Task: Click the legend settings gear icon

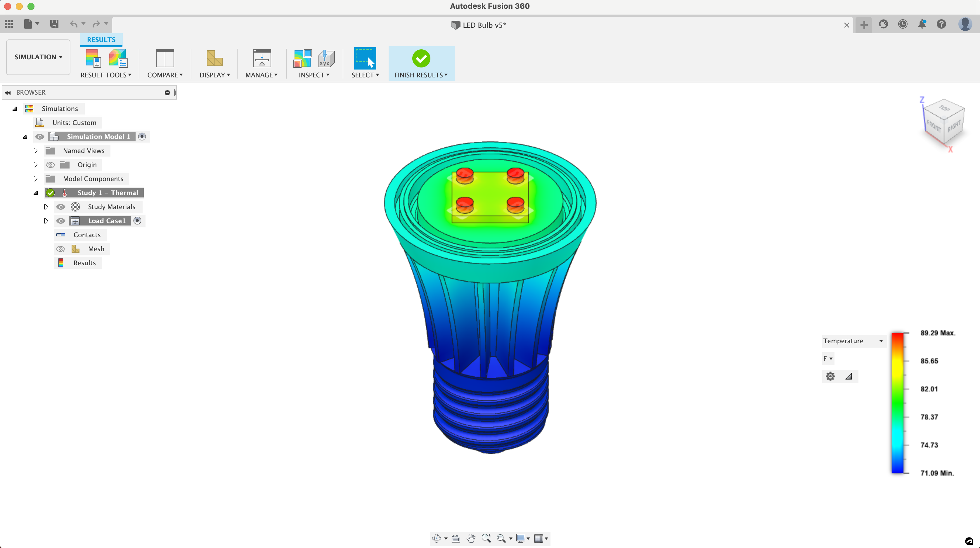Action: coord(830,376)
